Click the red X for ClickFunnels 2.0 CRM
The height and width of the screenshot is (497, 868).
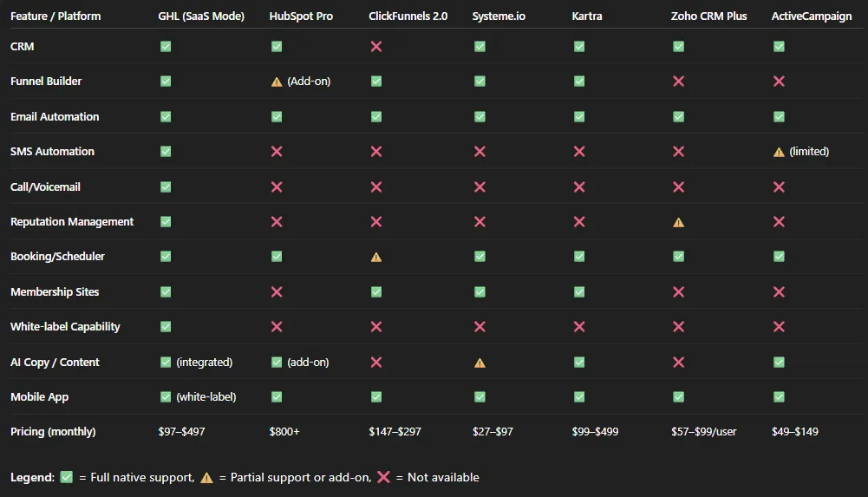[x=375, y=47]
